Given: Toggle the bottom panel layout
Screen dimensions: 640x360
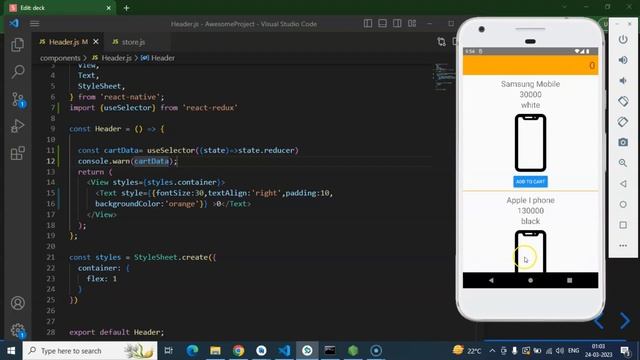Looking at the screenshot, I should pos(382,24).
